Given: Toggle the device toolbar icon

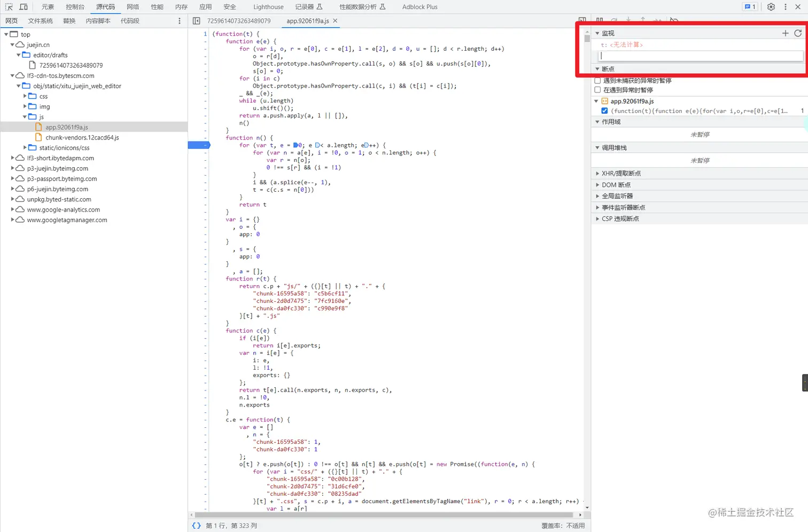Looking at the screenshot, I should tap(24, 7).
